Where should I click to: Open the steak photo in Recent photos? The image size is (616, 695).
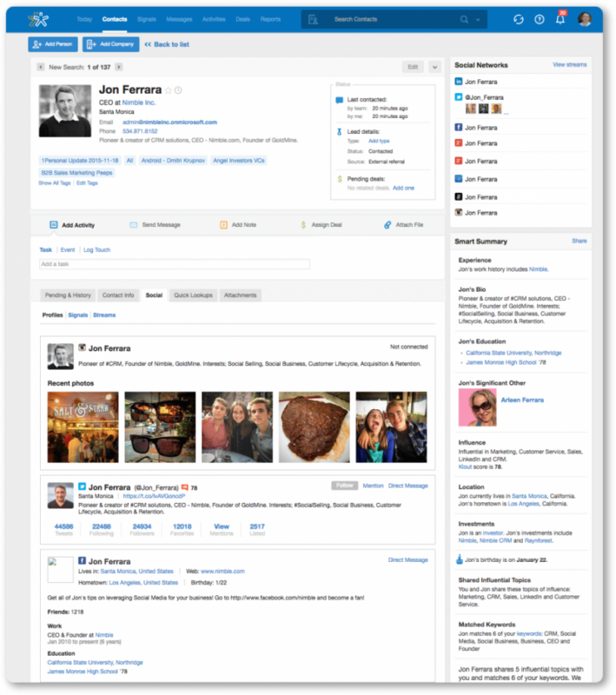click(x=315, y=427)
